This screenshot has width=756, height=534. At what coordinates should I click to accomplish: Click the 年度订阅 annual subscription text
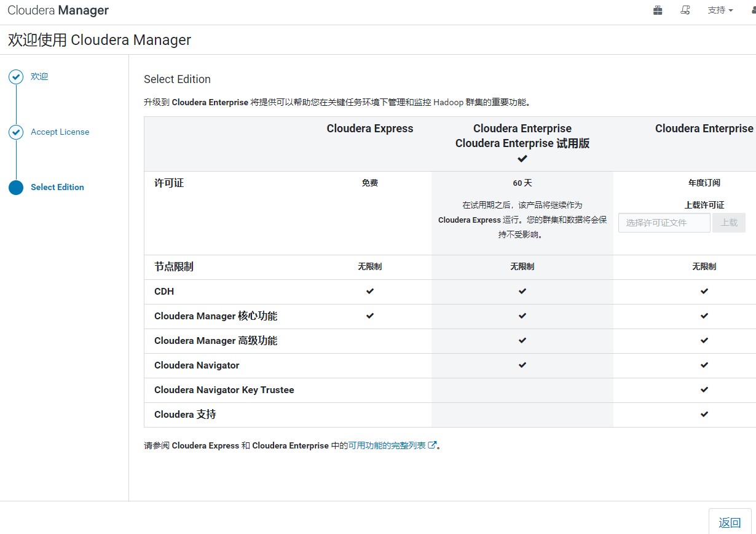pyautogui.click(x=704, y=183)
